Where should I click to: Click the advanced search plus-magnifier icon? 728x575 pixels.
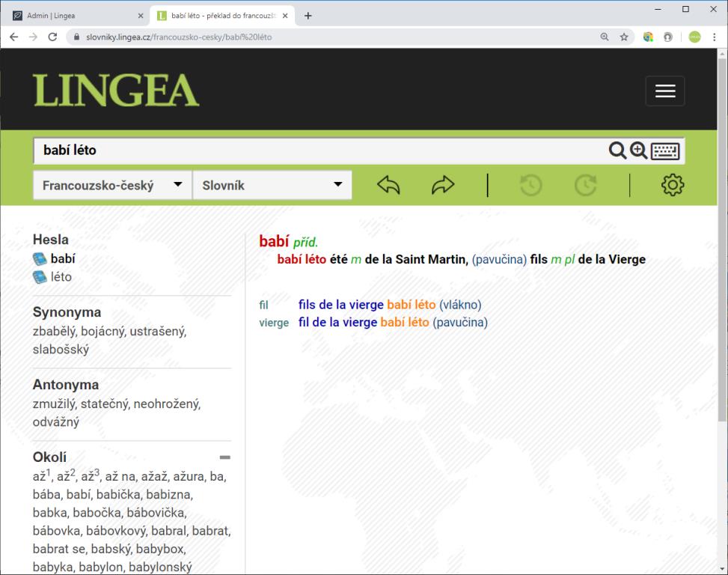click(x=638, y=150)
